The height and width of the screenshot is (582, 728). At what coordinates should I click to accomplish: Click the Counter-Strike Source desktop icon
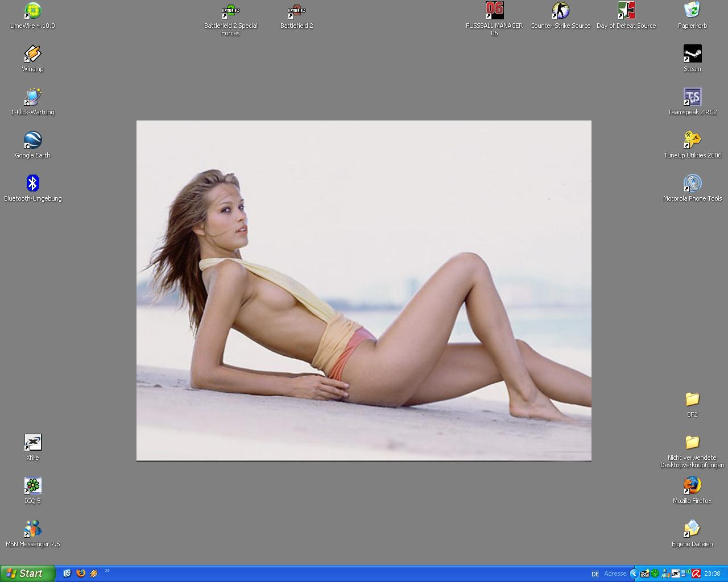click(x=560, y=11)
